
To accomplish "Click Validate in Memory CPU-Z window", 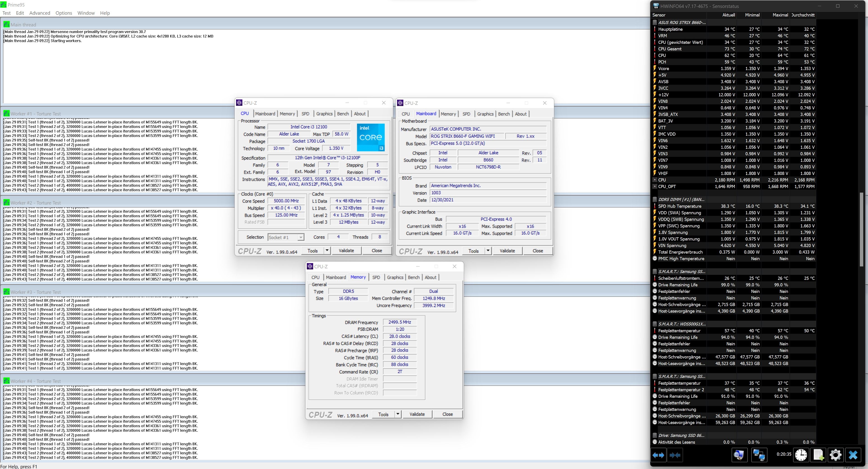I will [x=417, y=414].
